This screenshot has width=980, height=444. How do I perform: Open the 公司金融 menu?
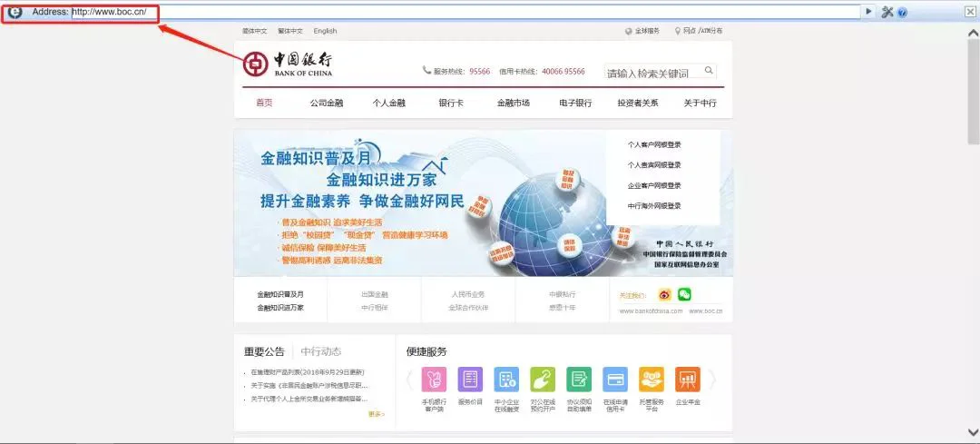click(327, 104)
